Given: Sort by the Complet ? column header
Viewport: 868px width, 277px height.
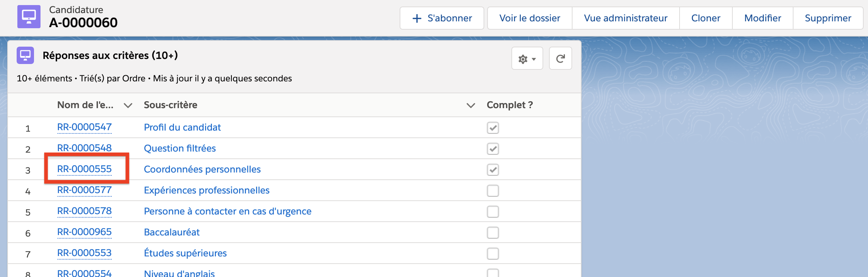Looking at the screenshot, I should coord(510,105).
